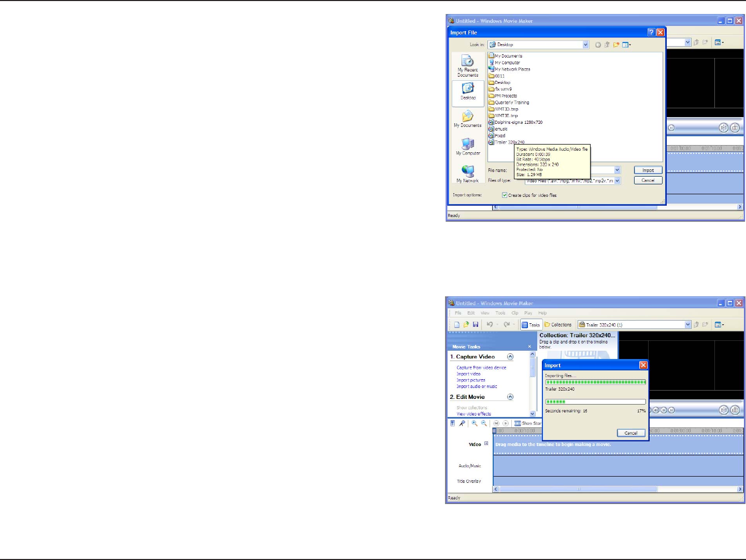The height and width of the screenshot is (560, 746).
Task: Click the Show Storyboard button
Action: (528, 423)
